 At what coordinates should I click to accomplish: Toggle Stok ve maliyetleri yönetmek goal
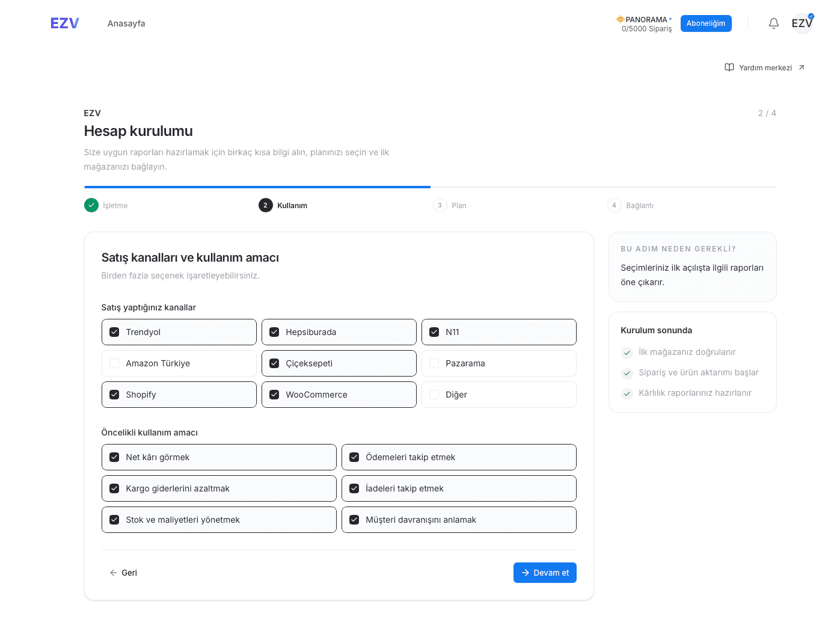[x=219, y=520]
